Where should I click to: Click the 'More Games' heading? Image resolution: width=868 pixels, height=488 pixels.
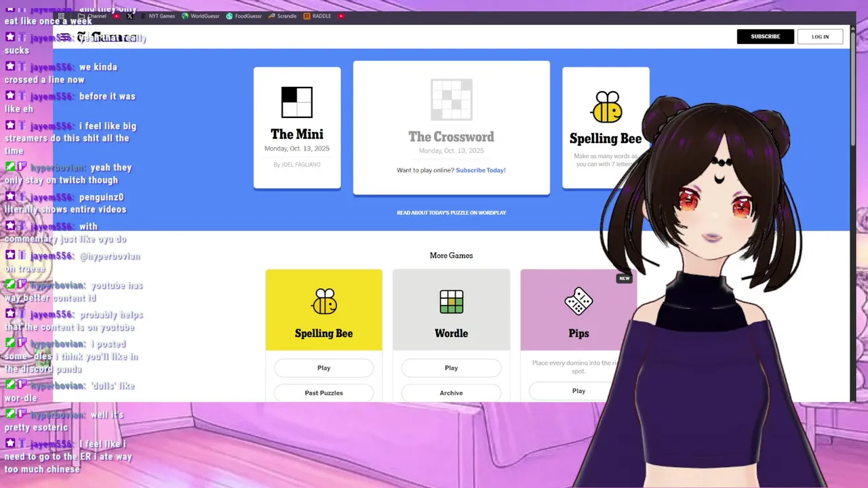[x=452, y=256]
